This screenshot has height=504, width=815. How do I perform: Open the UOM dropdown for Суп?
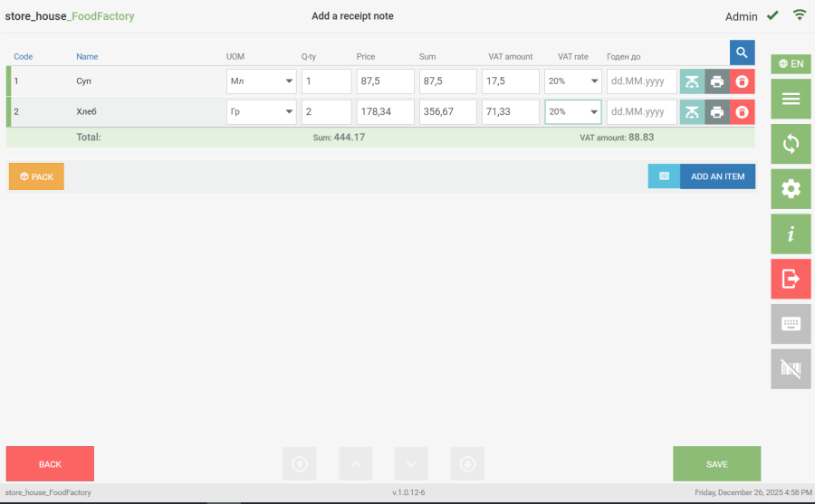pos(262,81)
